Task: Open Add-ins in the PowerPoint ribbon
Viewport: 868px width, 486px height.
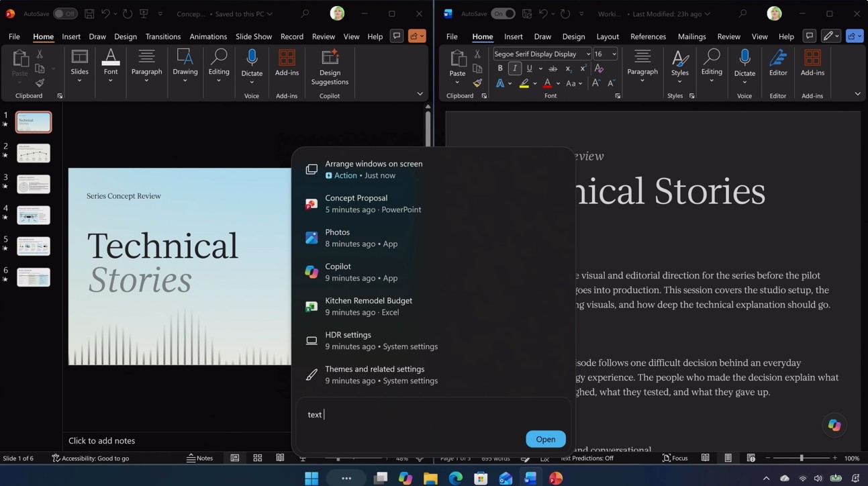Action: [287, 63]
